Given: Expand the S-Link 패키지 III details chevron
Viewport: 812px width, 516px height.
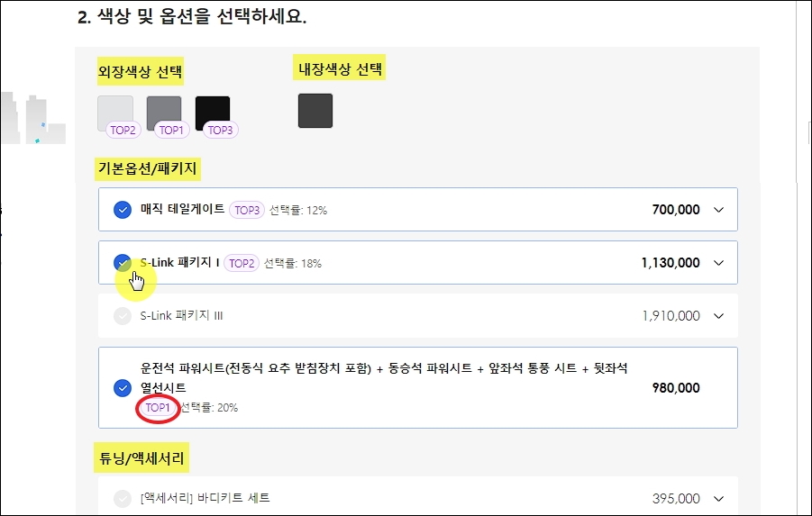Looking at the screenshot, I should tap(719, 316).
